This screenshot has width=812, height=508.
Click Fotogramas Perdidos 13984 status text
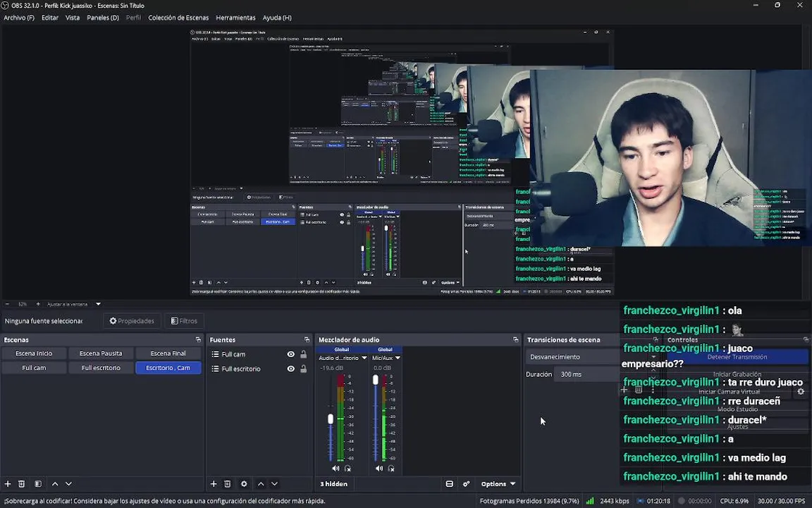[529, 501]
